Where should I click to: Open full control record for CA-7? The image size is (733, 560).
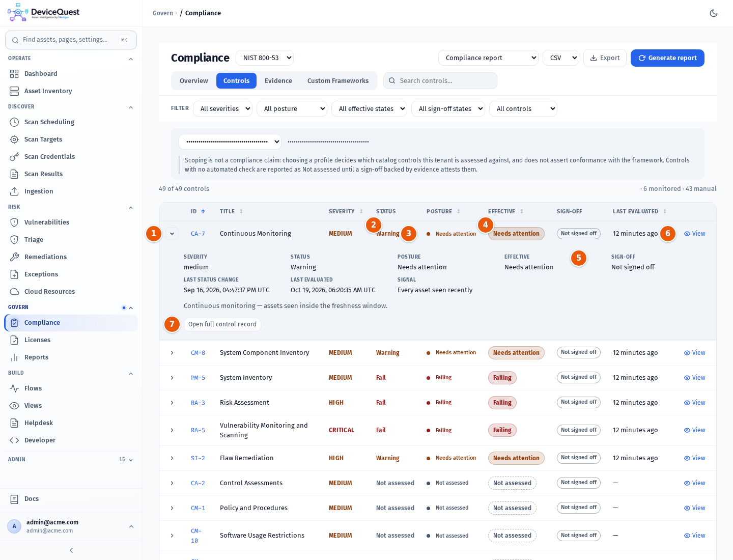tap(222, 324)
